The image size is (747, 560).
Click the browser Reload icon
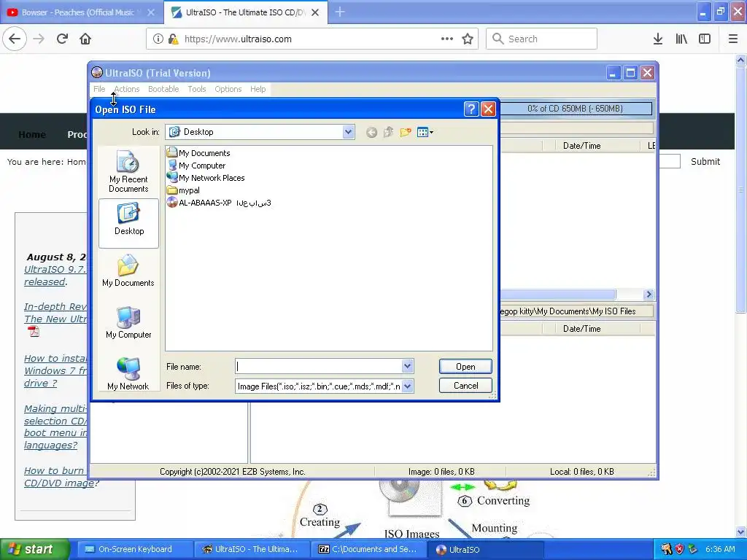[x=63, y=39]
